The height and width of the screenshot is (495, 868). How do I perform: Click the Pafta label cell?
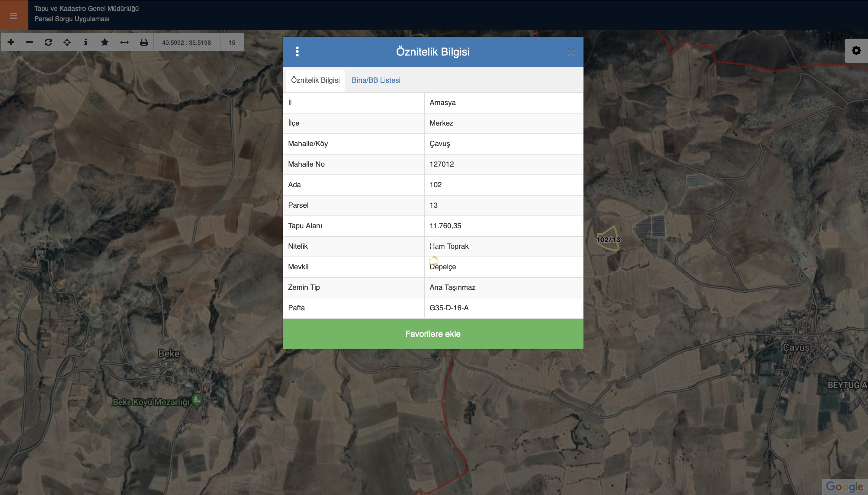point(354,308)
